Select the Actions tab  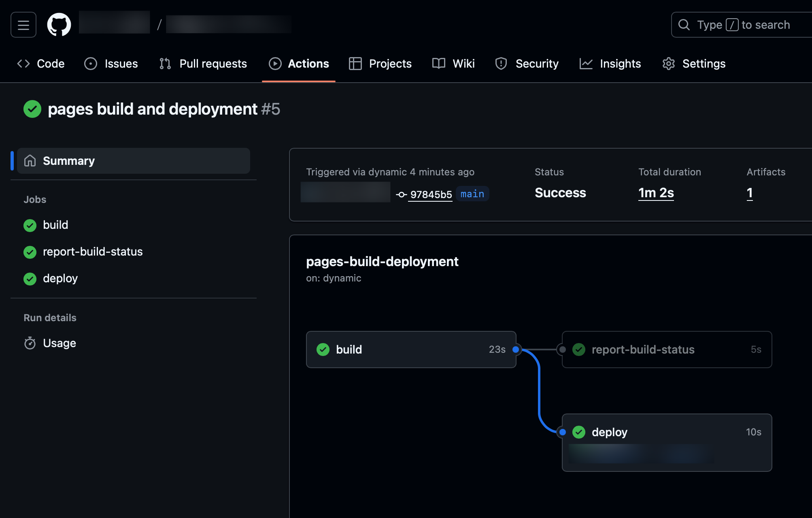click(x=299, y=64)
